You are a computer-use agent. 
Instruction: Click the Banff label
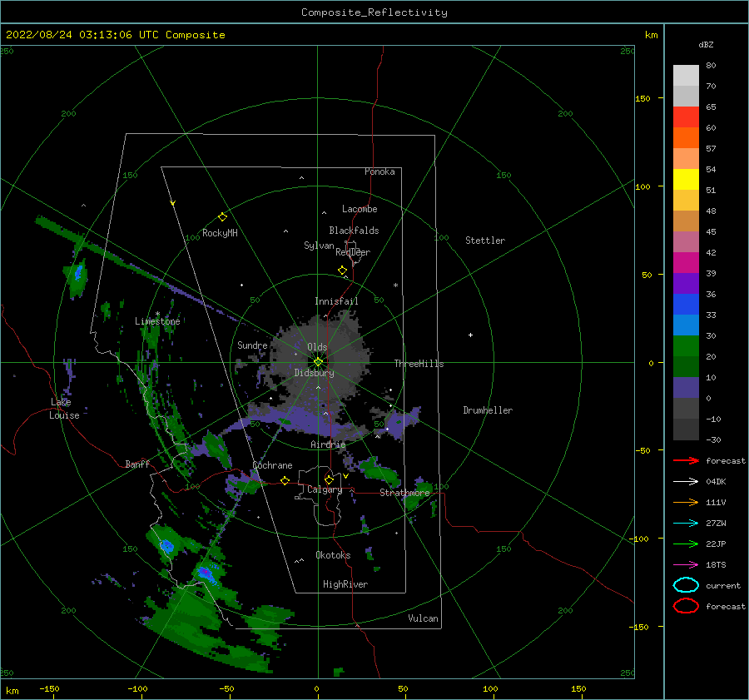[x=137, y=464]
